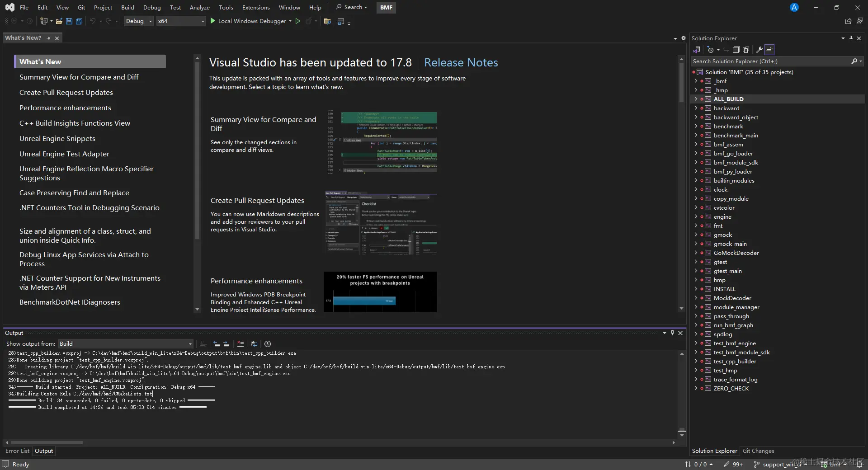This screenshot has height=470, width=868.
Task: Open the Show output from Build dropdown
Action: 126,344
